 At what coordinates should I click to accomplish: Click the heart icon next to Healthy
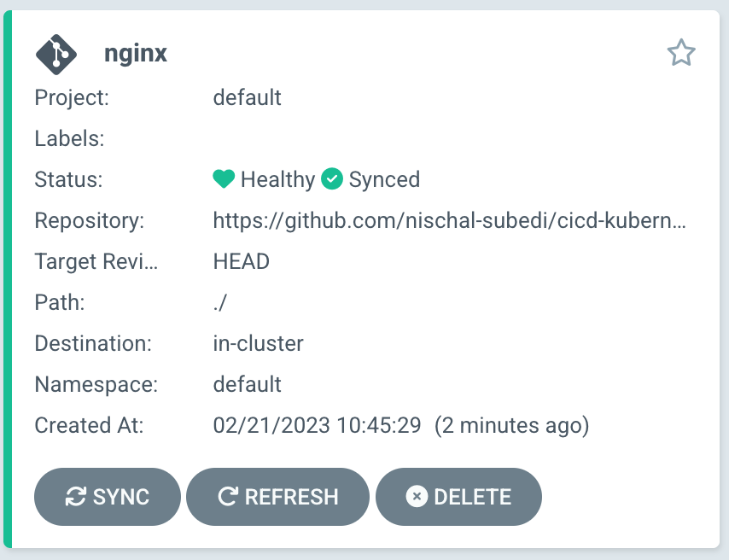tap(224, 179)
